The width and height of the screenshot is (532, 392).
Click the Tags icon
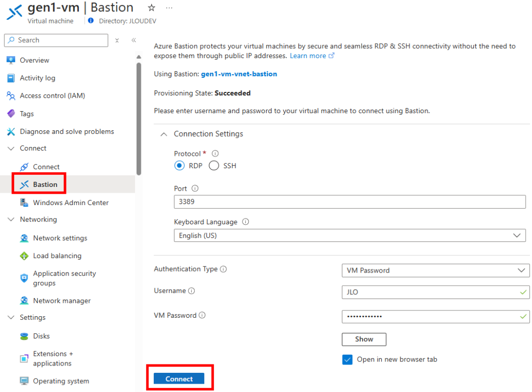11,114
